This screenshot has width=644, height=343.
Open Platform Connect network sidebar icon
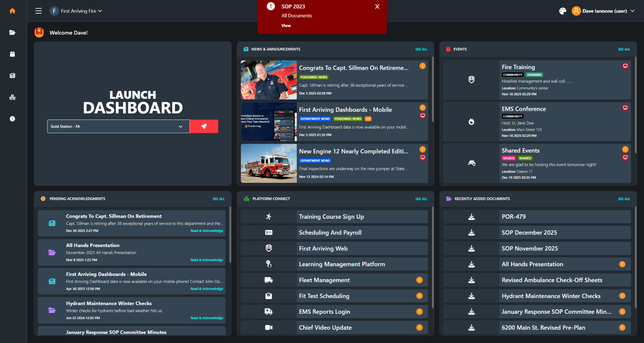pyautogui.click(x=12, y=97)
